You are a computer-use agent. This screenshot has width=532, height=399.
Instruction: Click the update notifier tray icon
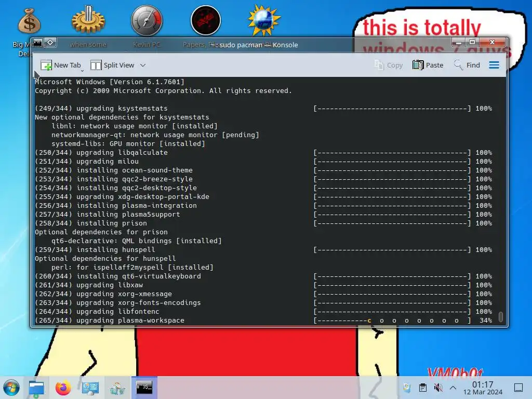pyautogui.click(x=407, y=388)
